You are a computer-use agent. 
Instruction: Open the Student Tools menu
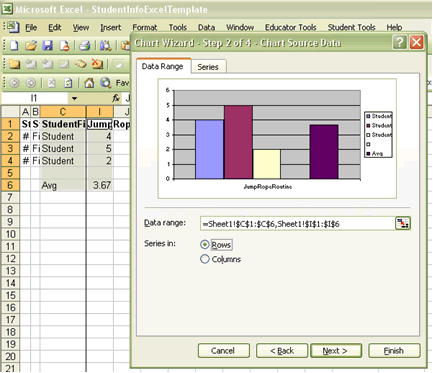point(351,27)
